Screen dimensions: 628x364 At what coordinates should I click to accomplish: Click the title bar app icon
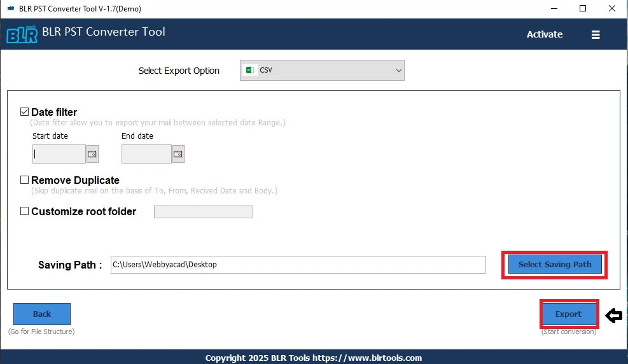[x=11, y=8]
